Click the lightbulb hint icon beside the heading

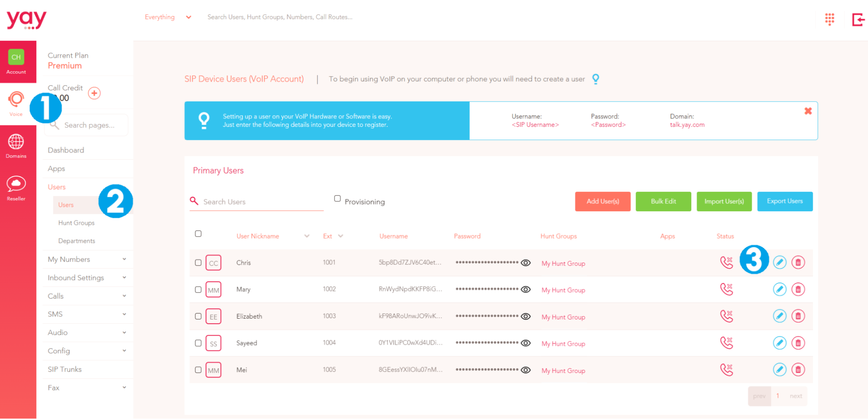tap(596, 79)
